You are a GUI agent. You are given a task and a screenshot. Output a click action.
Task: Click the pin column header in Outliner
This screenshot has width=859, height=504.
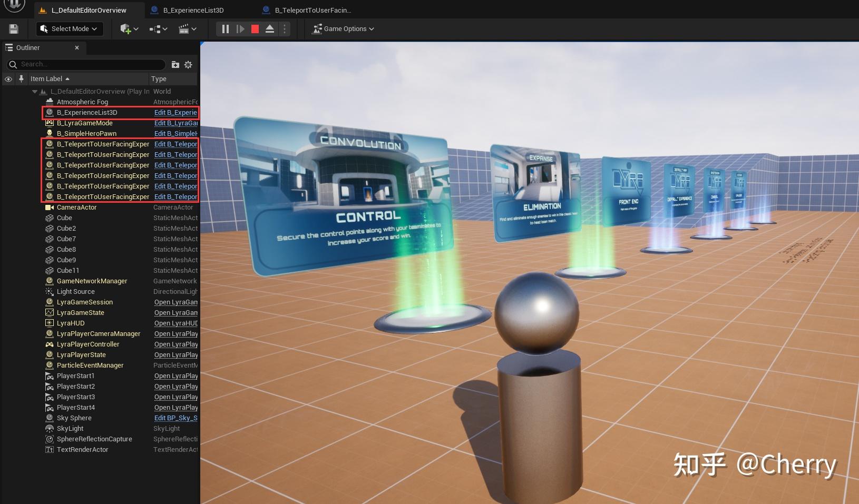[x=21, y=79]
